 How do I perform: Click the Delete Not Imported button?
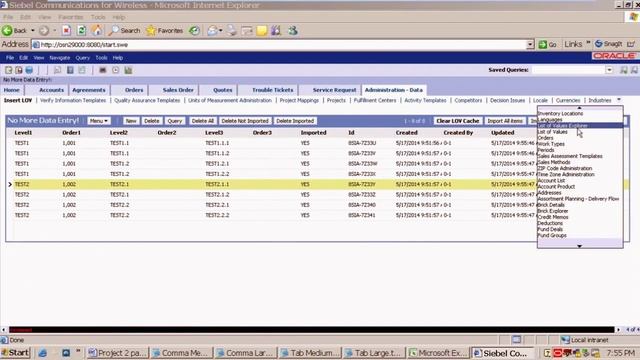[245, 121]
